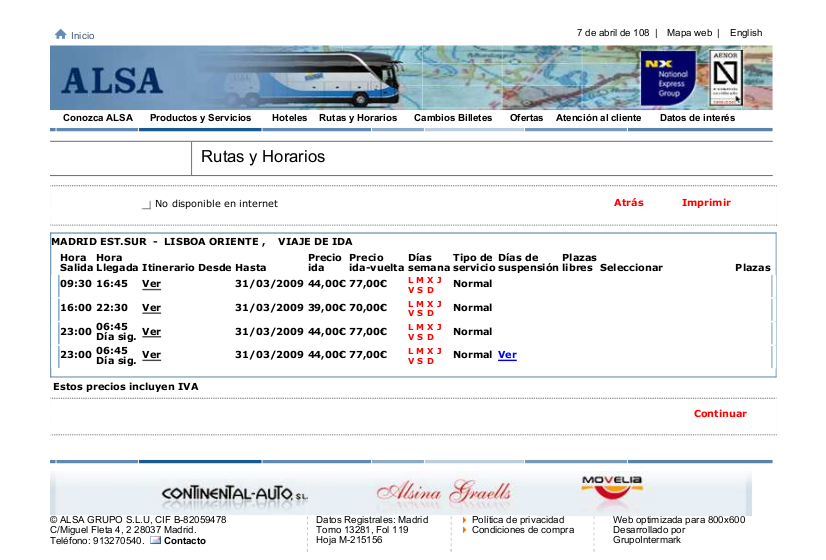
Task: Click the 09:30 departure time
Action: tap(76, 284)
